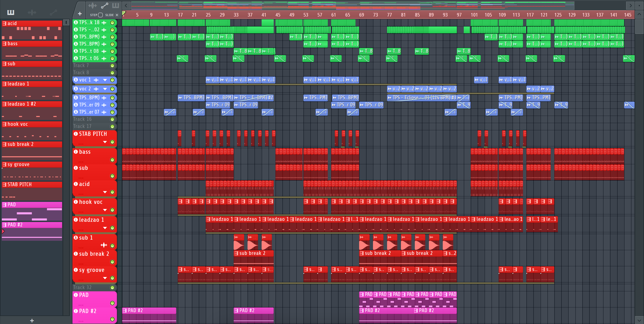Click the playlist overview minimap bar
644x324 pixels.
(x=352, y=5)
